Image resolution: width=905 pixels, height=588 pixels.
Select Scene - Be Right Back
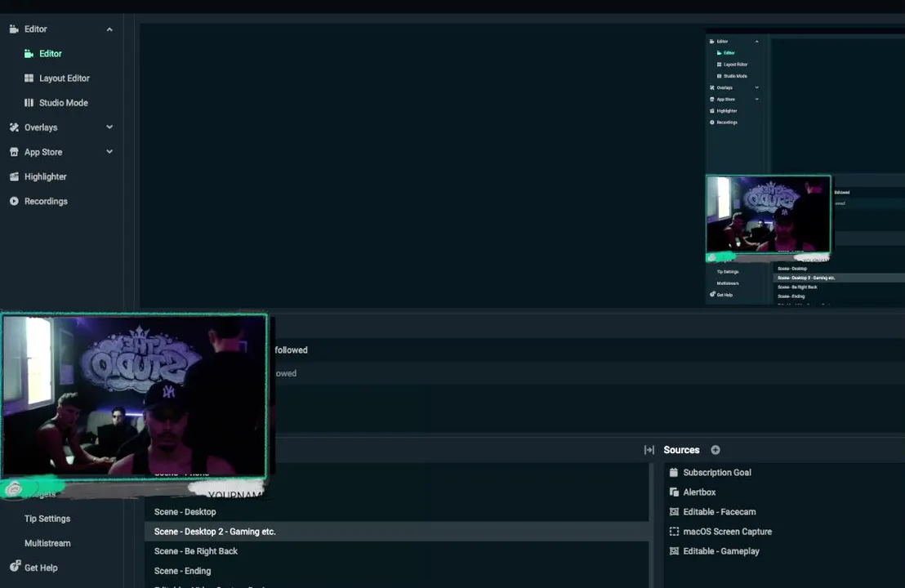point(397,551)
